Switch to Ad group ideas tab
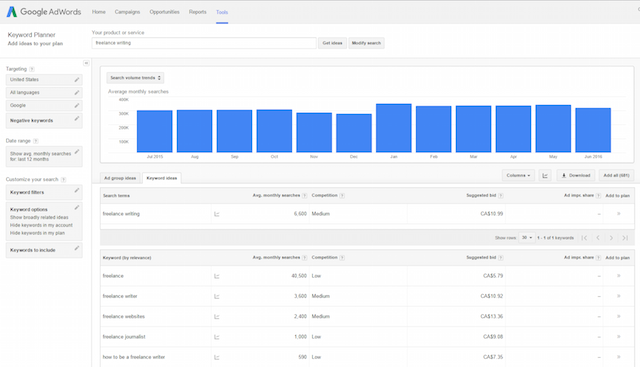Viewport: 640px width, 367px height. (120, 178)
